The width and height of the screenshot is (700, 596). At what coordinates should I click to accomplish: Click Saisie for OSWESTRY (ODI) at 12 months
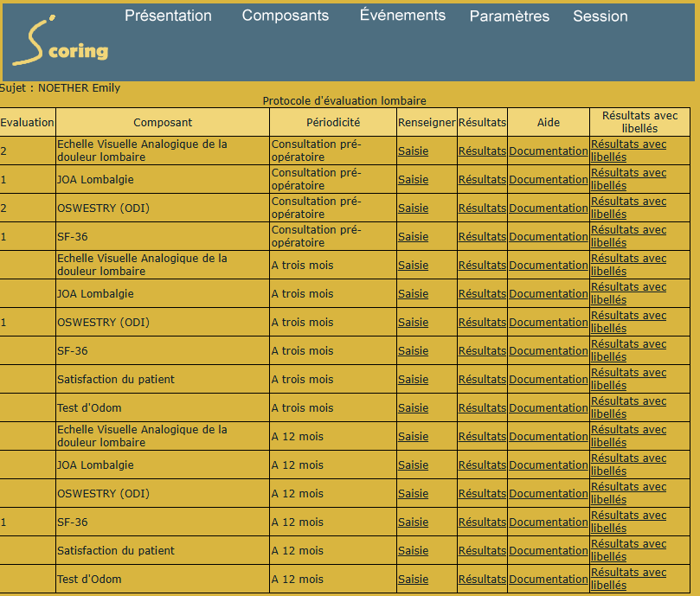coord(413,494)
